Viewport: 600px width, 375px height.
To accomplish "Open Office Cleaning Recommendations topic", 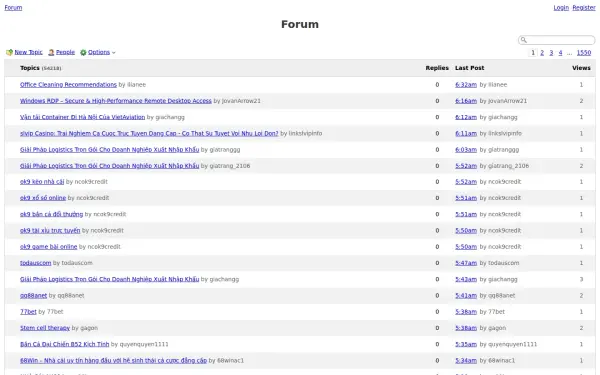I will coord(68,85).
